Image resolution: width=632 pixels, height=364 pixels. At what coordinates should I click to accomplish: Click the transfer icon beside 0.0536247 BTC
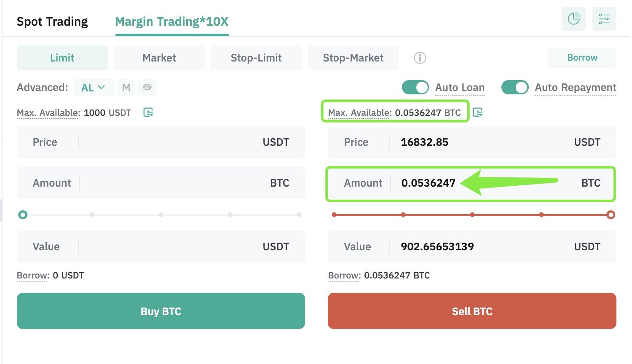[x=478, y=112]
